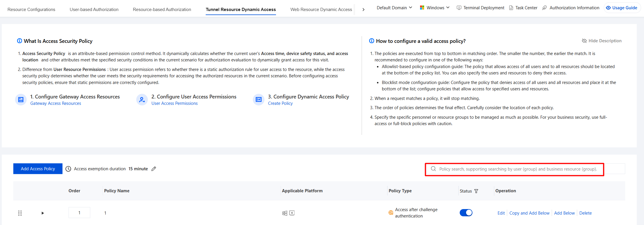The image size is (644, 225).
Task: Switch to the User-based Authorization tab
Action: coord(94,10)
